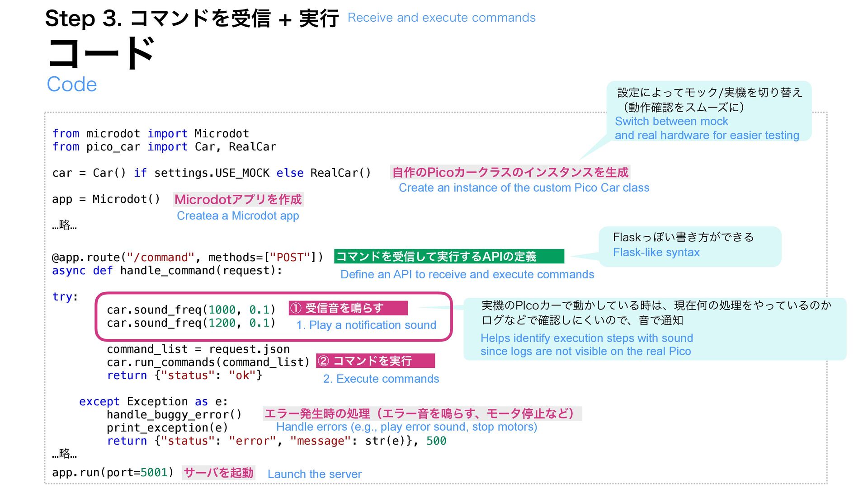The image size is (868, 488).
Task: Click 'Receive and execute commands' heading text
Action: pyautogui.click(x=441, y=18)
